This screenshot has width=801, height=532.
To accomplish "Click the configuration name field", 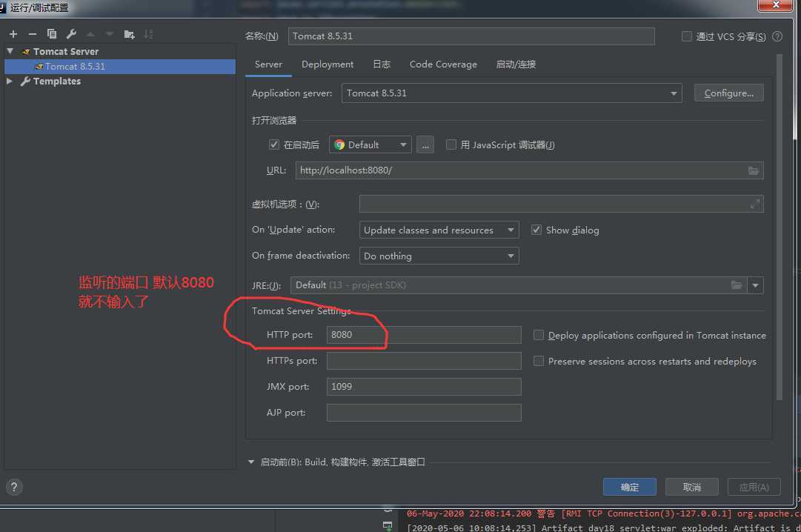I will coord(471,36).
